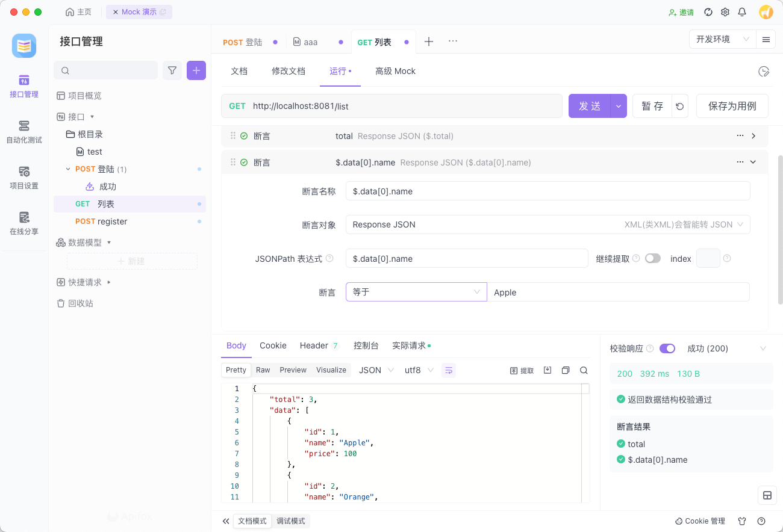Open the 等于 assertion condition dropdown
The image size is (783, 532).
coord(416,292)
